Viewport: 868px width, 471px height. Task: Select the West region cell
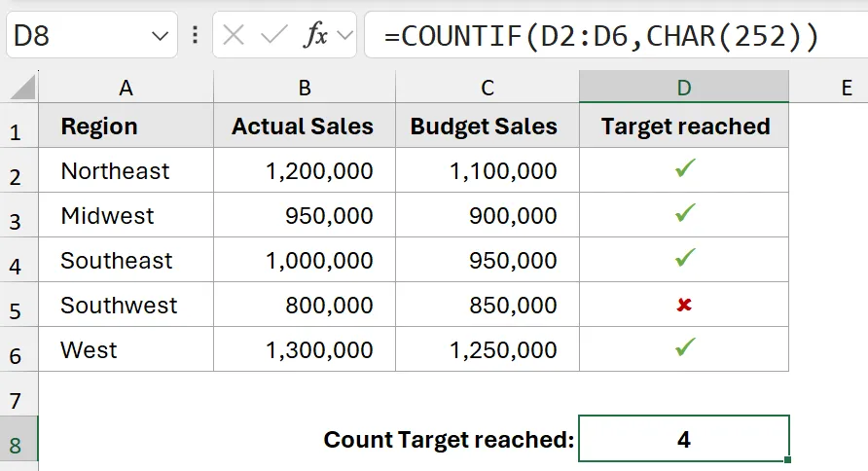[127, 349]
